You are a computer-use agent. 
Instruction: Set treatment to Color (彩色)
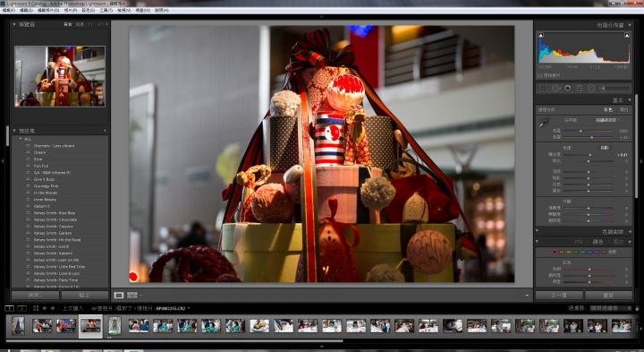coord(608,110)
